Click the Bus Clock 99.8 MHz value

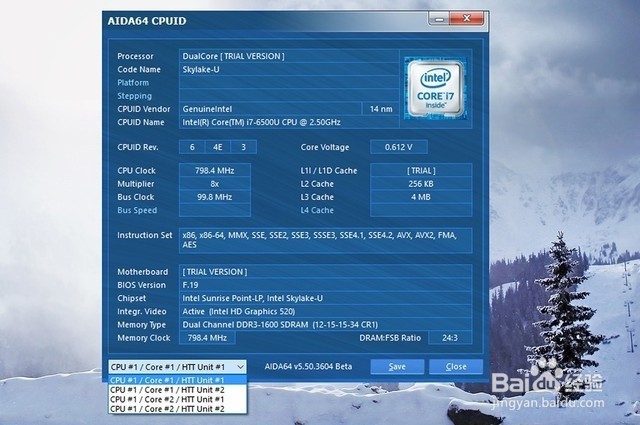click(x=215, y=197)
